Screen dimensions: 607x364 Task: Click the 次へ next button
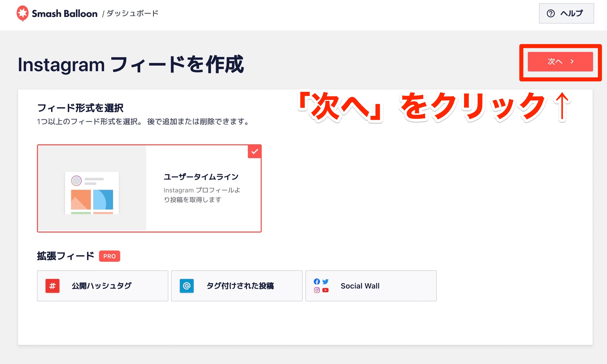pos(560,62)
